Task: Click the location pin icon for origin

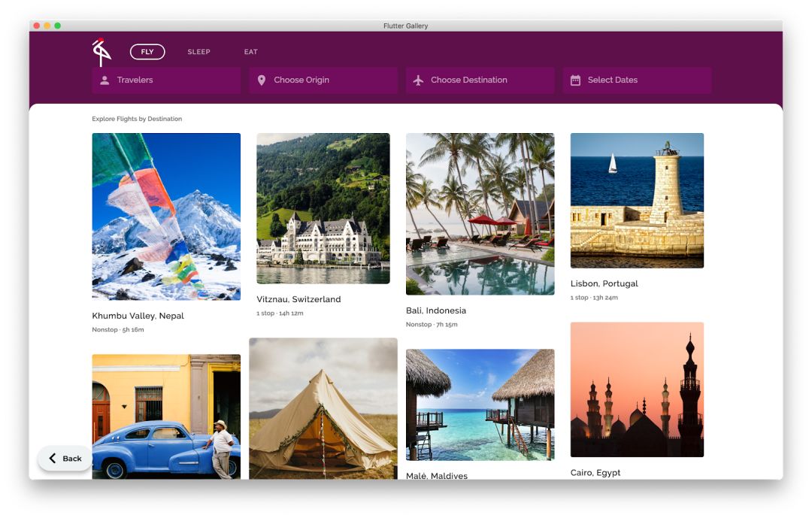Action: 262,80
